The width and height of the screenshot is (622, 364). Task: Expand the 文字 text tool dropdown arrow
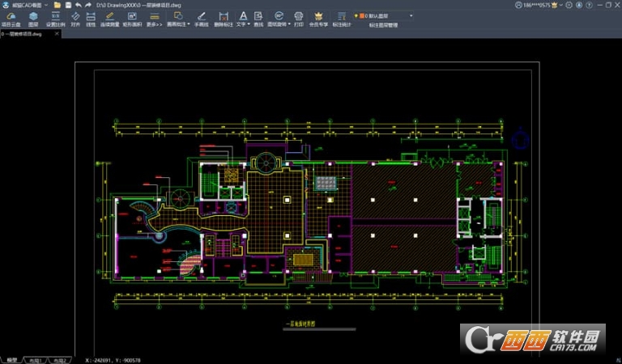(249, 24)
